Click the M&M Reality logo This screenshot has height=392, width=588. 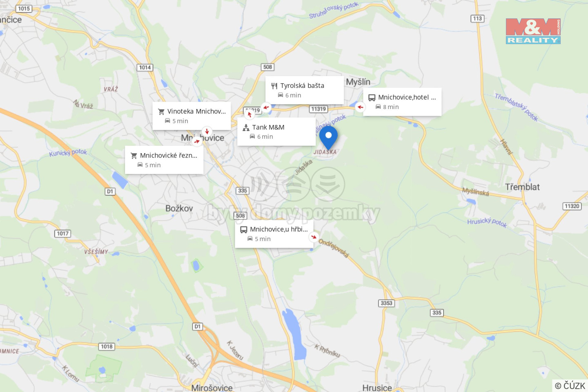click(x=533, y=31)
